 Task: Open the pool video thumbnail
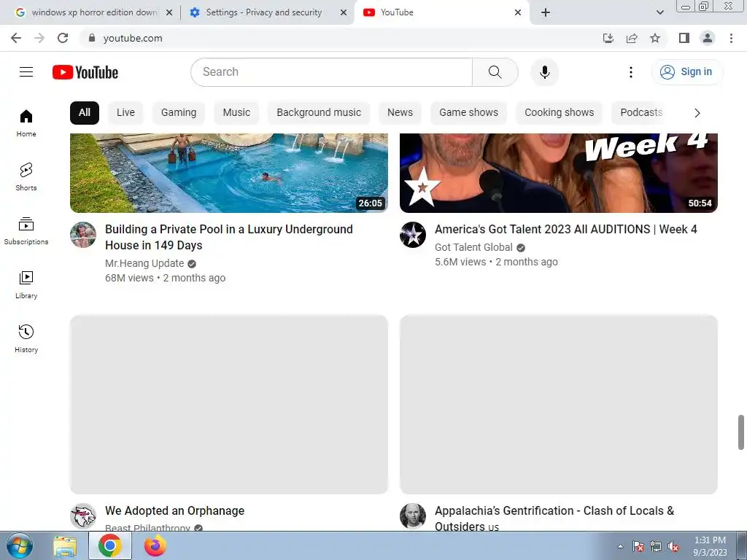coord(228,173)
